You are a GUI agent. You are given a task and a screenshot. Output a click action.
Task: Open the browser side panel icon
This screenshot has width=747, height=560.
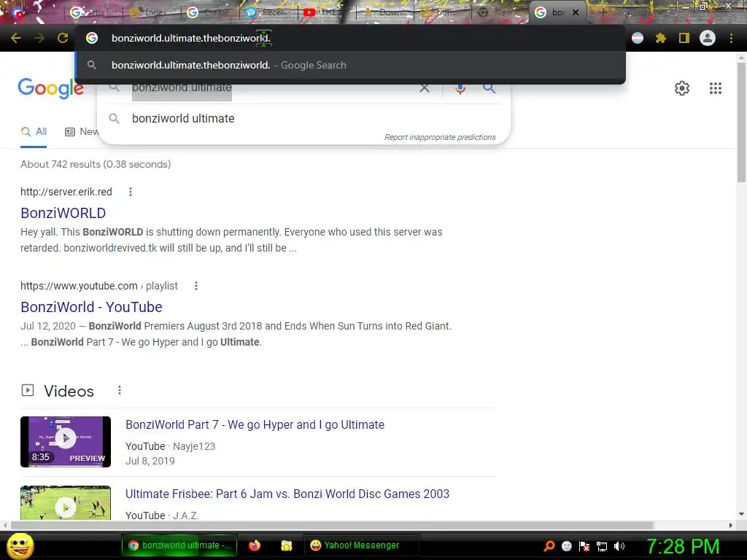click(x=684, y=38)
